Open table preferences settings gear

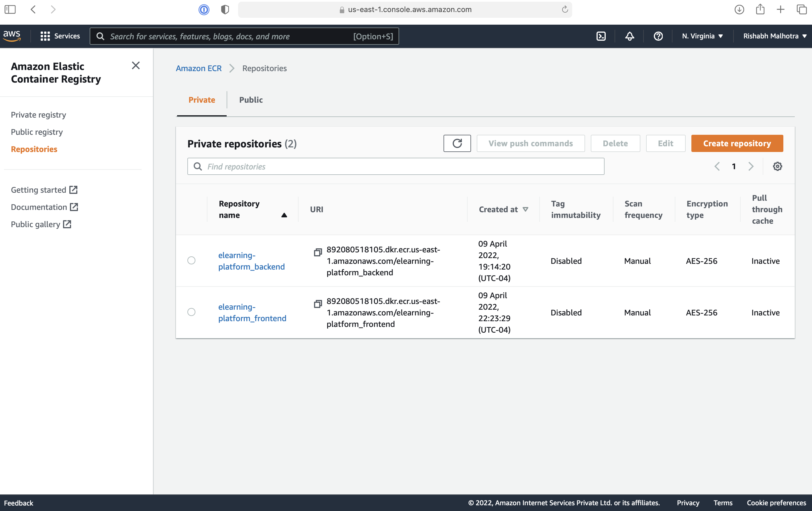pyautogui.click(x=778, y=166)
